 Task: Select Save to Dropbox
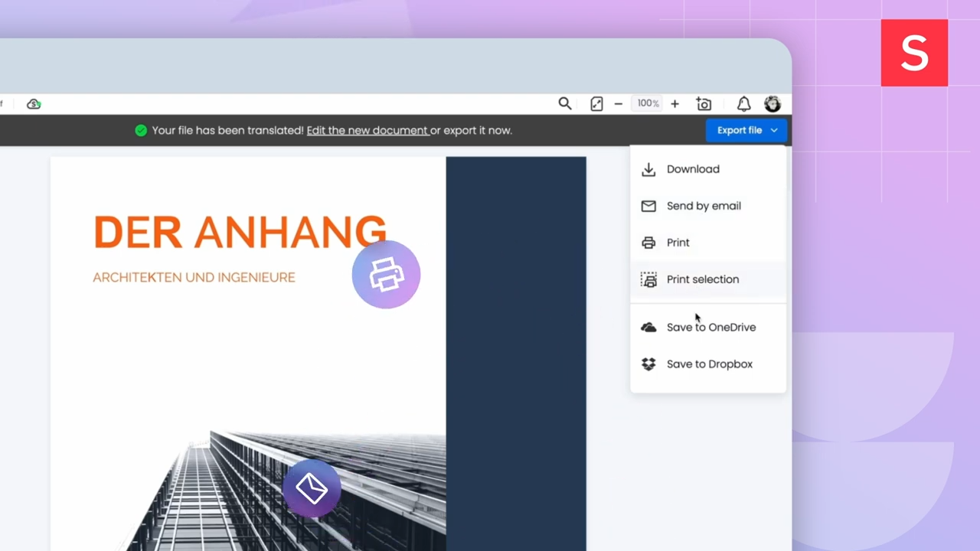(x=708, y=364)
